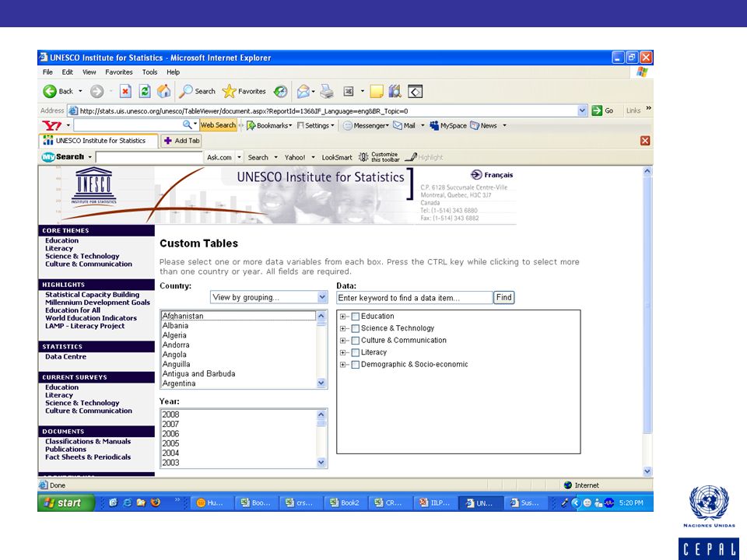Expand the Literacy tree node
Viewport: 747px width, 560px height.
[342, 352]
